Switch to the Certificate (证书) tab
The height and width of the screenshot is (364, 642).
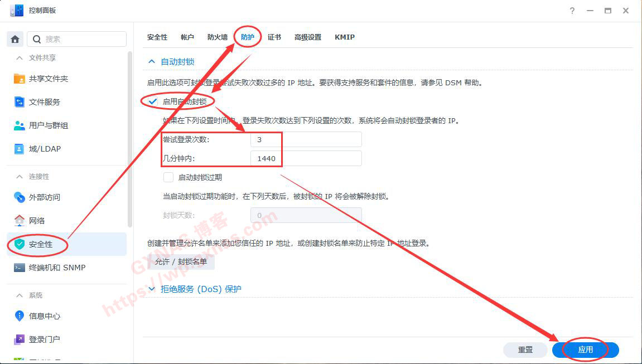pyautogui.click(x=274, y=37)
